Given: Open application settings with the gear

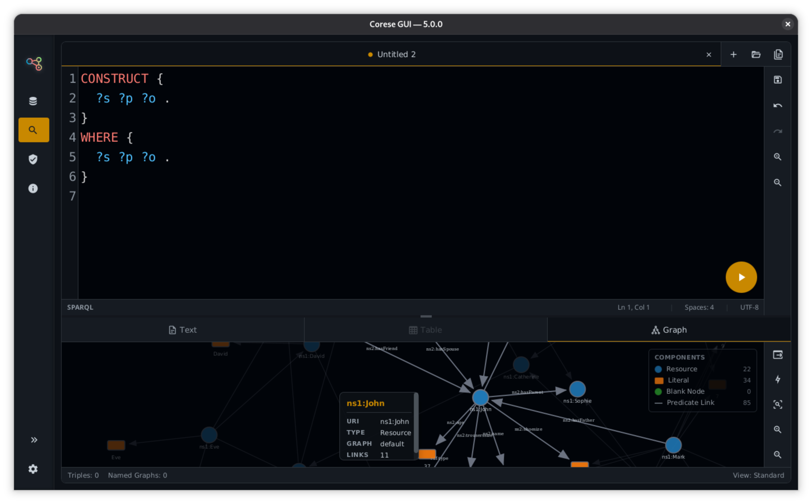Looking at the screenshot, I should coord(33,469).
